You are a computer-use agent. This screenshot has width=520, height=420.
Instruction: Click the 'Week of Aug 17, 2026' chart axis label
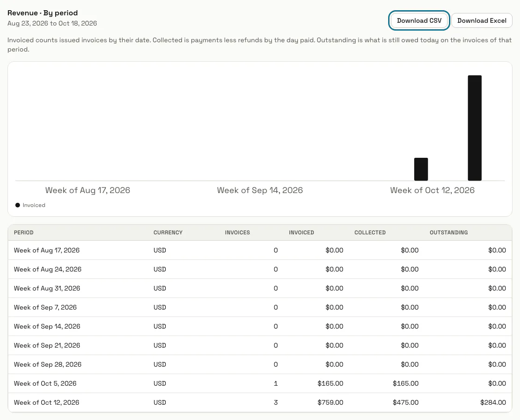pos(88,190)
